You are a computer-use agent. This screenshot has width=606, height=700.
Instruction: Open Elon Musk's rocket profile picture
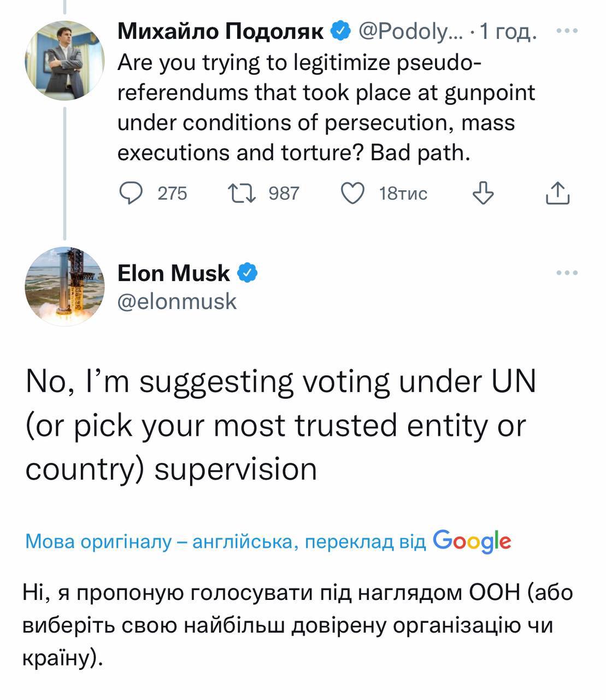[64, 287]
